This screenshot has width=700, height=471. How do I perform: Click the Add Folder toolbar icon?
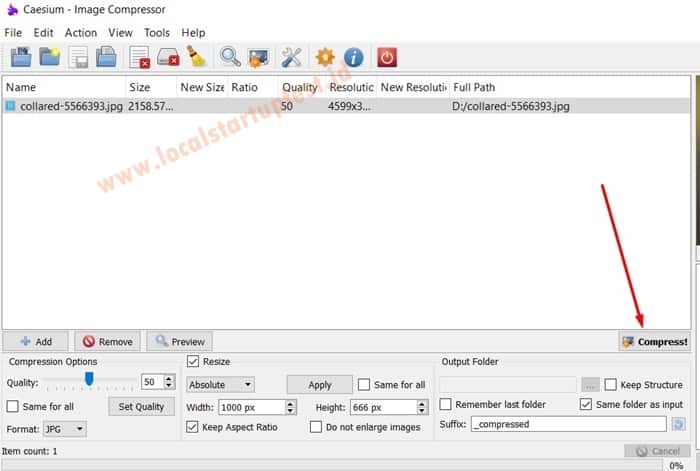50,57
